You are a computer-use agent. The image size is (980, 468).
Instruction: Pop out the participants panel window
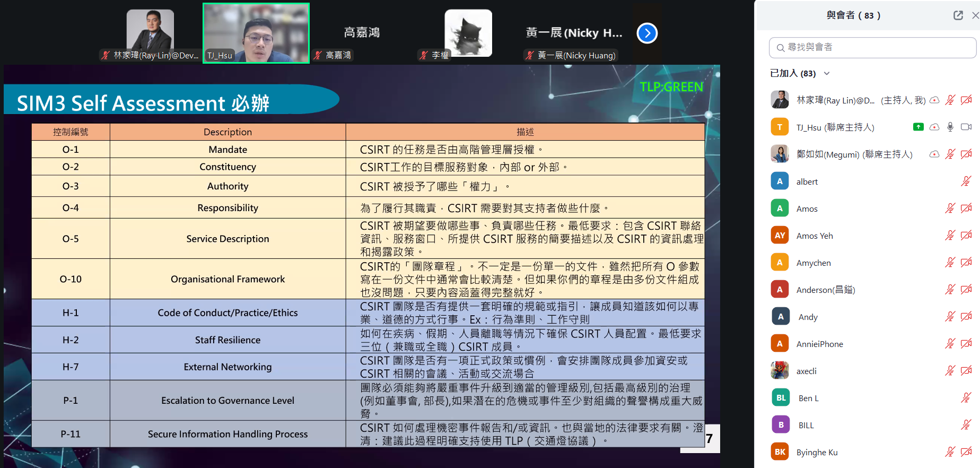coord(958,15)
